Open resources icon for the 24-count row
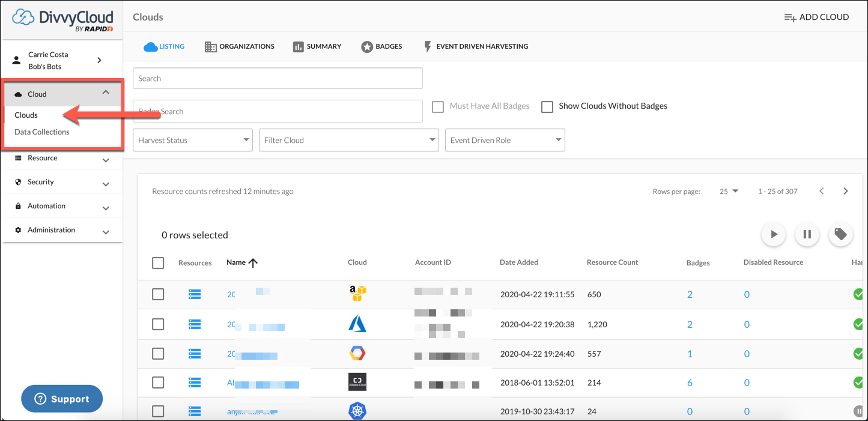This screenshot has width=868, height=421. [x=195, y=411]
